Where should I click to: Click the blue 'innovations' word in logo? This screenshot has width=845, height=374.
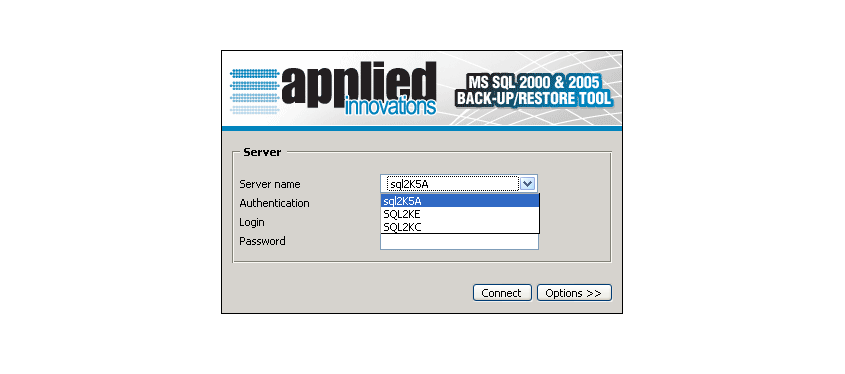click(390, 106)
